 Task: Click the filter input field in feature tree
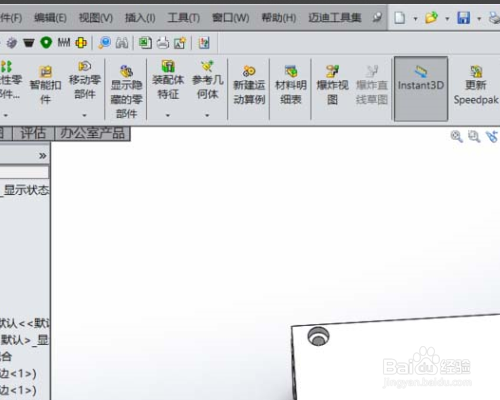point(24,172)
